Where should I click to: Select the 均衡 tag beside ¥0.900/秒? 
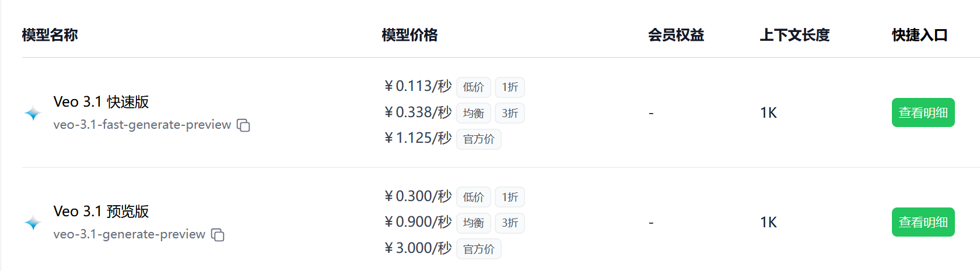click(473, 223)
